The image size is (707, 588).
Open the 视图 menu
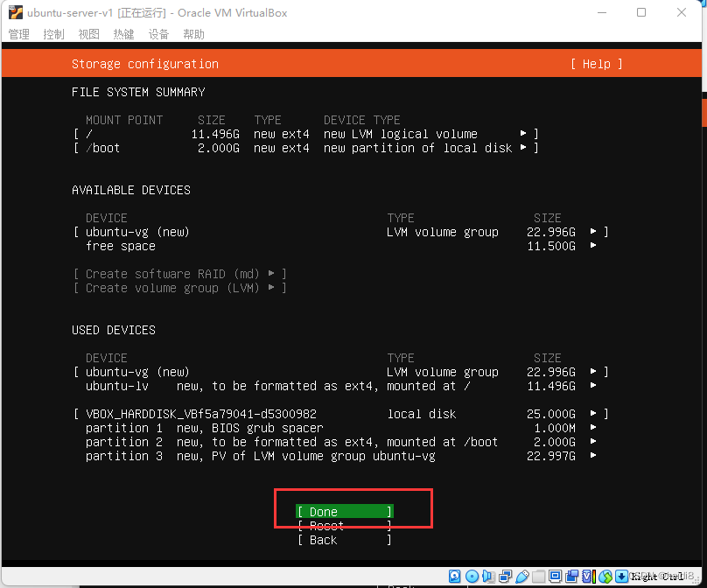click(89, 34)
